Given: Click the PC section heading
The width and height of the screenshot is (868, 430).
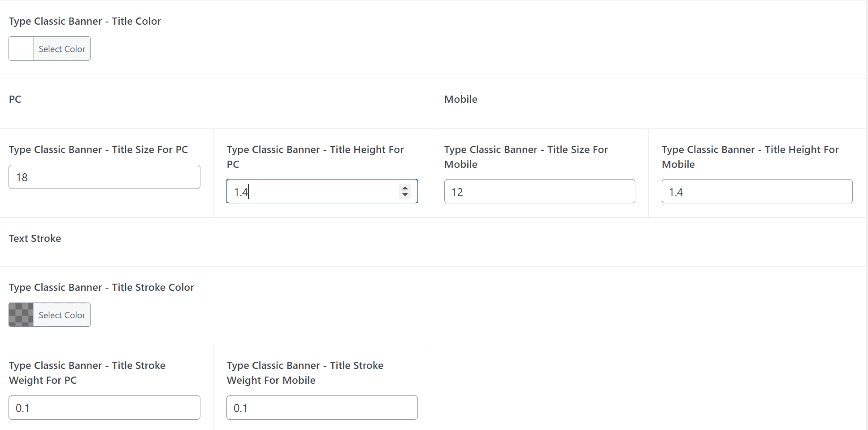Looking at the screenshot, I should point(15,99).
